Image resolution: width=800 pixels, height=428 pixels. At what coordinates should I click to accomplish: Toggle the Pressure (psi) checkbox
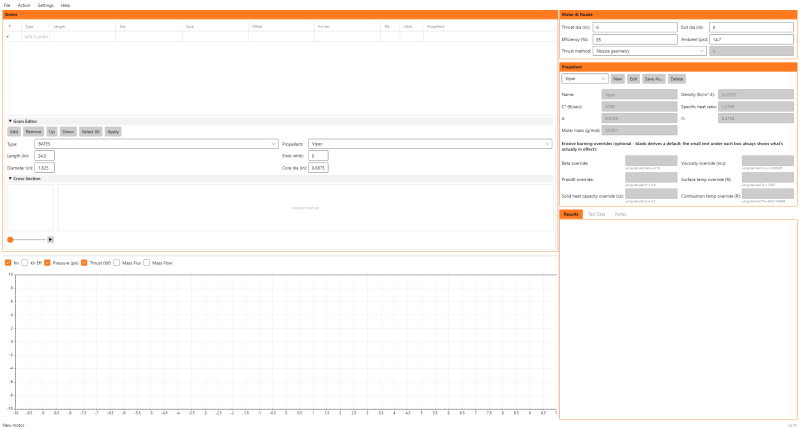(47, 263)
